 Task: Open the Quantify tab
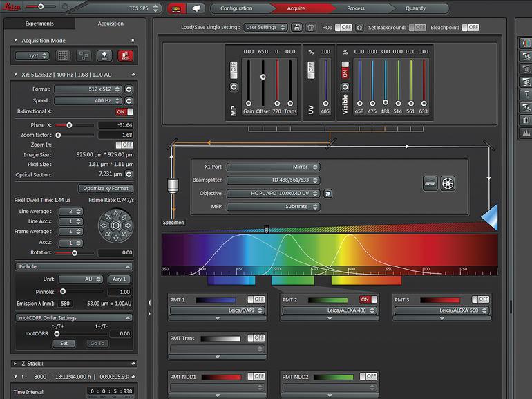pyautogui.click(x=415, y=8)
